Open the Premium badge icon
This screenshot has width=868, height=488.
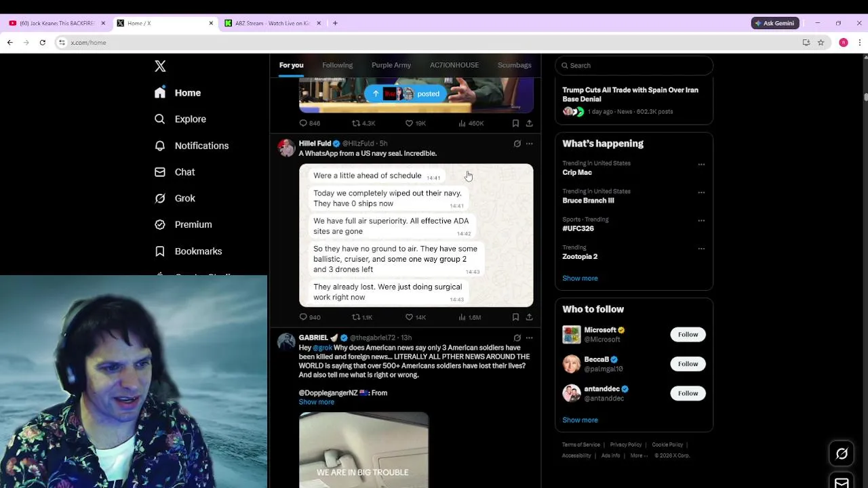pos(160,224)
